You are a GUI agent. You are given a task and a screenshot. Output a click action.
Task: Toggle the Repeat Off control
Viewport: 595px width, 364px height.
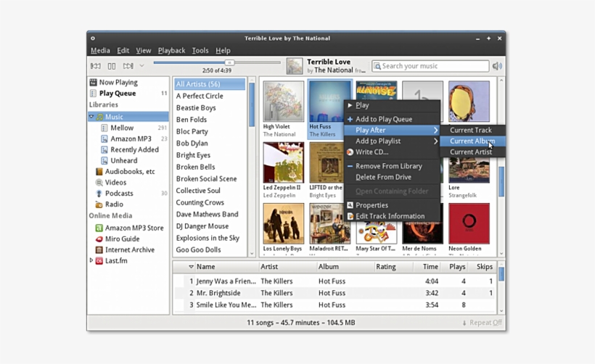point(482,323)
